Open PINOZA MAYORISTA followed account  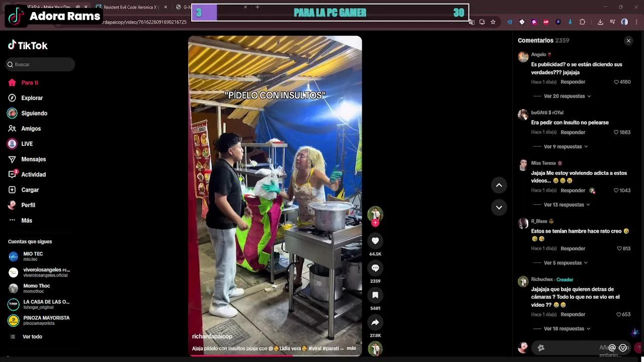(39, 320)
